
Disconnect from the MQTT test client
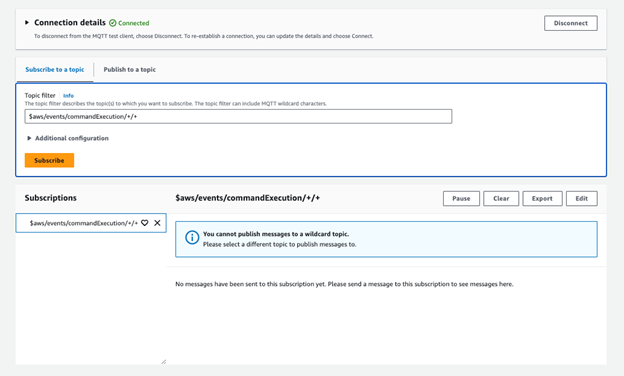point(571,23)
